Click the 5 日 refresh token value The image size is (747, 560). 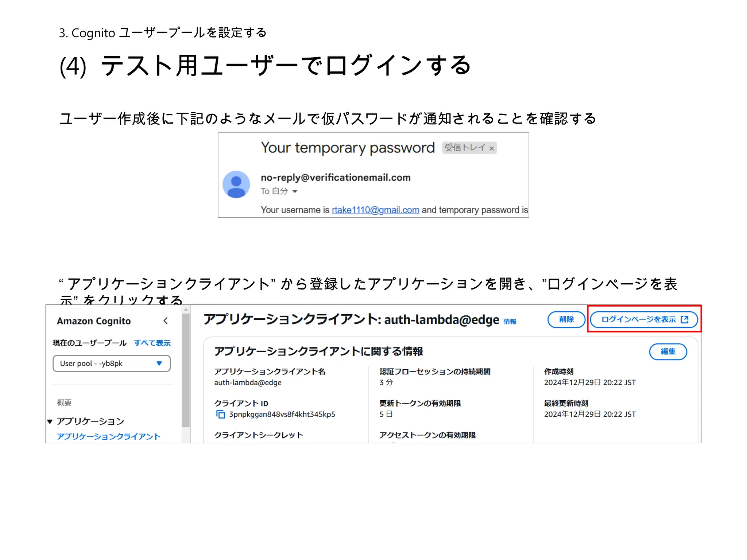386,414
